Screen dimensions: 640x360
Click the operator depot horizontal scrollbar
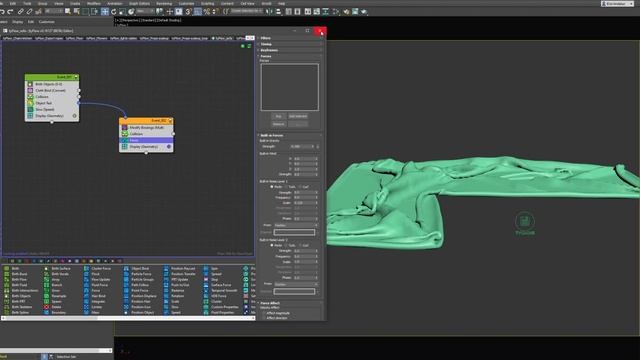click(x=129, y=318)
